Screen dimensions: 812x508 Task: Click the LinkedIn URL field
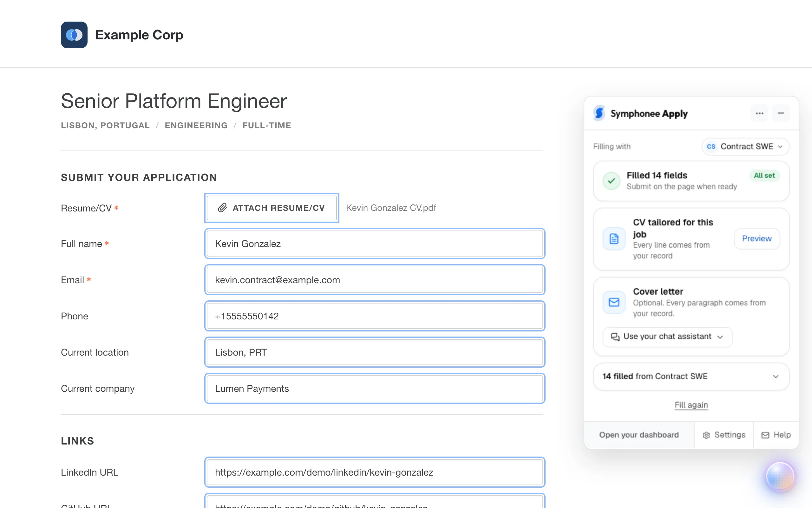[x=375, y=472]
